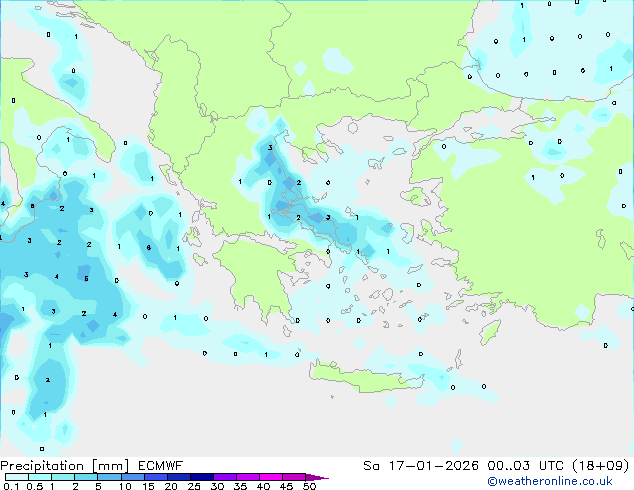Click the island of Rhodes on the map

click(490, 332)
